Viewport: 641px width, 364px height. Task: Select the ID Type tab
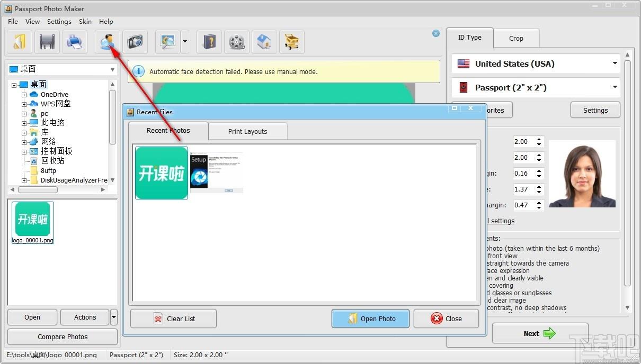470,38
